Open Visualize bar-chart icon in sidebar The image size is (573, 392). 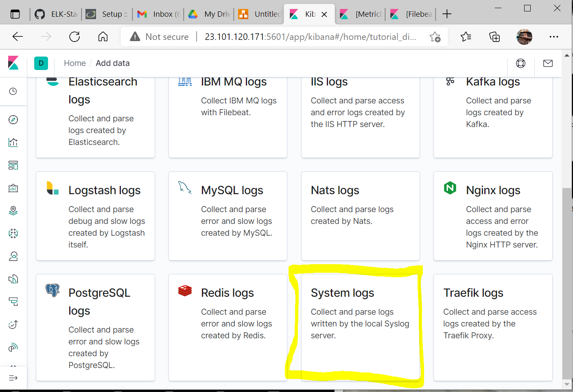coord(13,142)
